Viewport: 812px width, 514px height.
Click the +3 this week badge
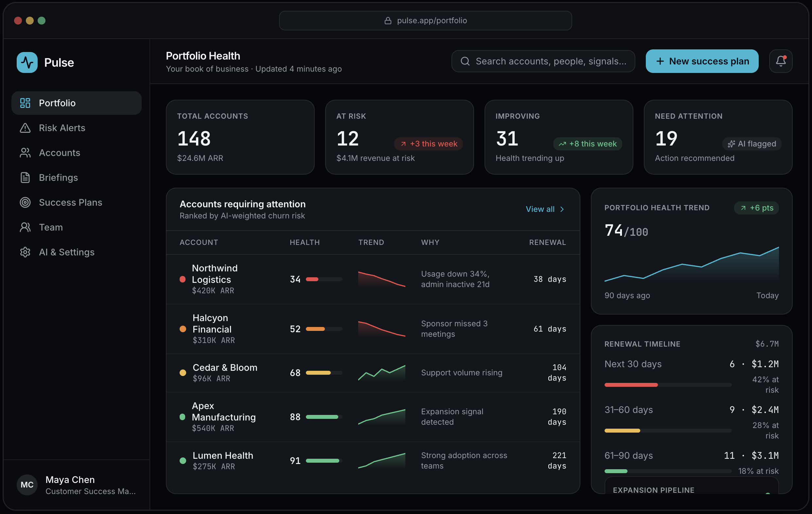coord(428,144)
